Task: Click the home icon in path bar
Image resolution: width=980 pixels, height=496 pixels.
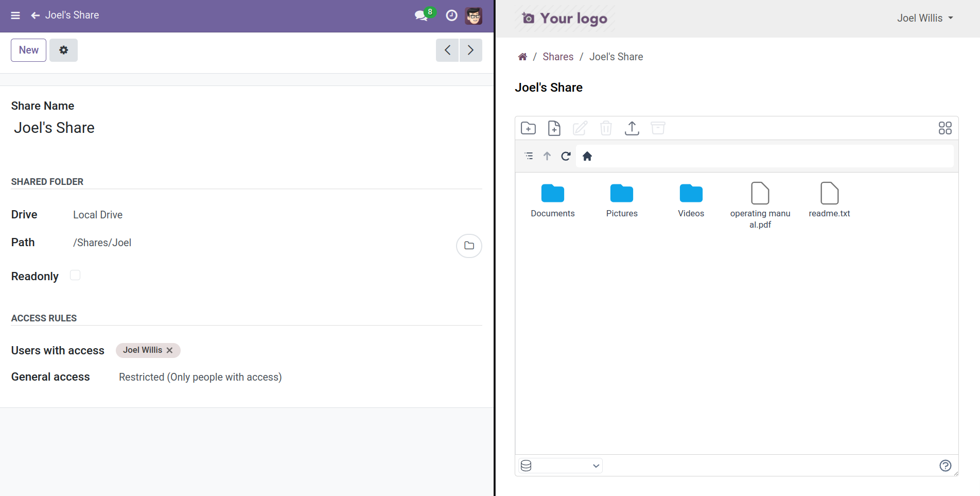Action: pos(587,156)
